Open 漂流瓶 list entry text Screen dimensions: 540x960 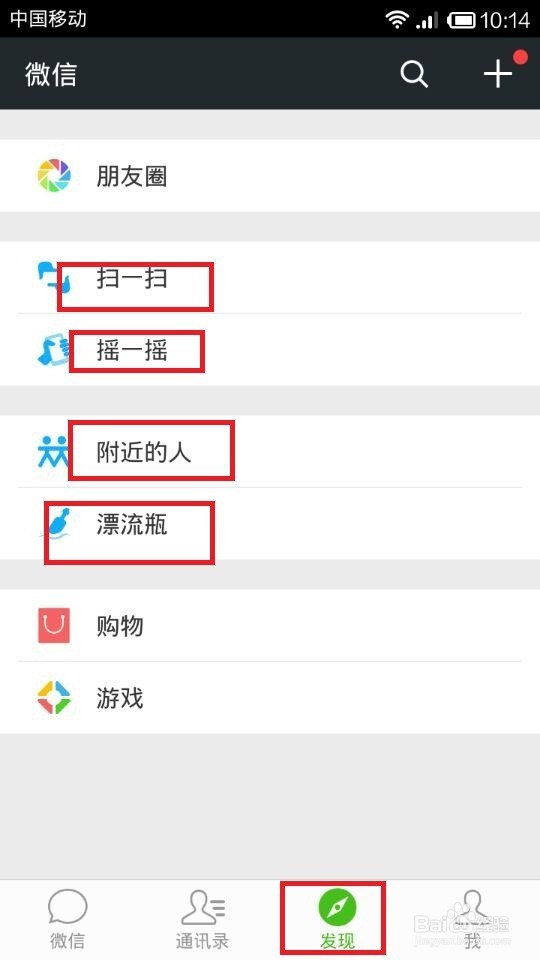(132, 524)
